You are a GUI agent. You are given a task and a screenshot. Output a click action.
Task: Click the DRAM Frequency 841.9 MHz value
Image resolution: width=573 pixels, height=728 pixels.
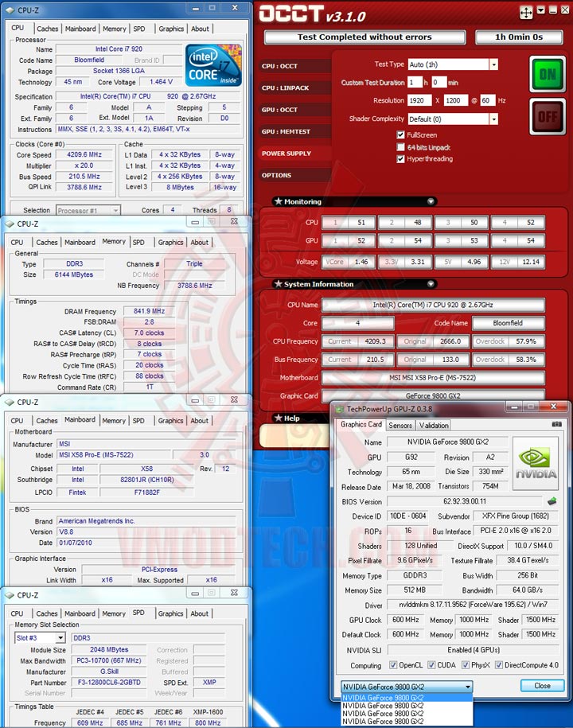coord(149,311)
